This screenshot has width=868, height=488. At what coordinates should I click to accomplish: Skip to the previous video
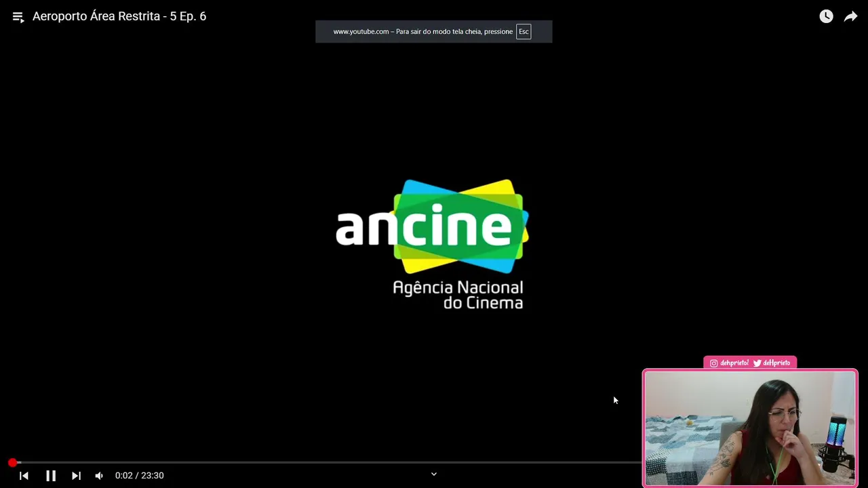click(24, 476)
